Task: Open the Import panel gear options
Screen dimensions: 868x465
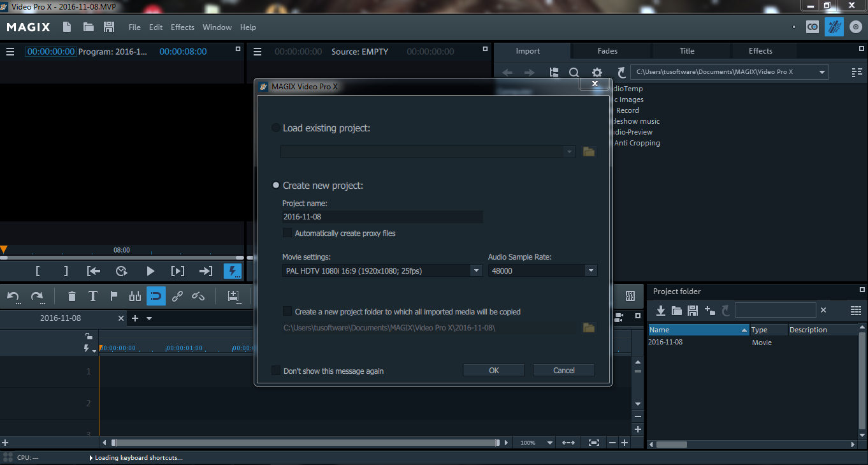Action: pos(597,73)
